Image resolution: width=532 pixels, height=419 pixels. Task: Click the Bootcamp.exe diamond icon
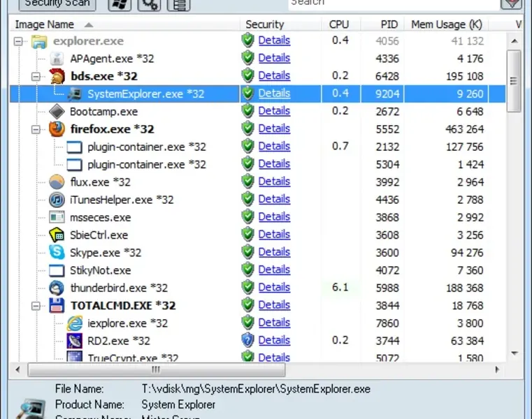pos(57,112)
